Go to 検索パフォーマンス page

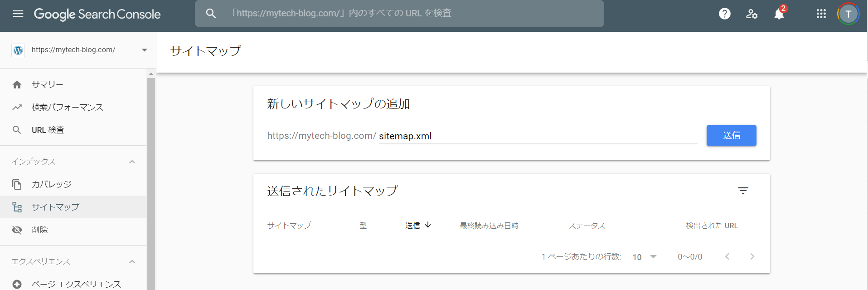[x=67, y=107]
